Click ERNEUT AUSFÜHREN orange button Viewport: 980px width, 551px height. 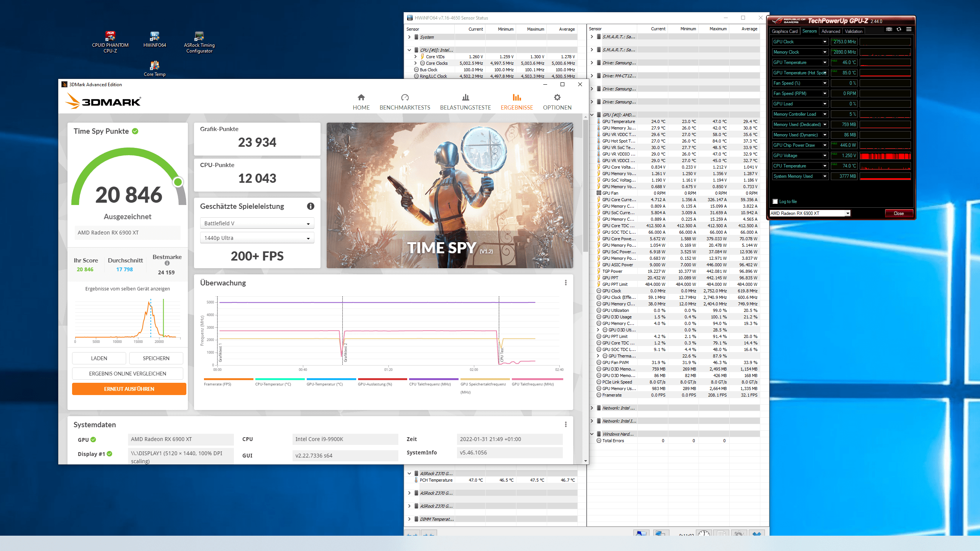[x=129, y=389]
